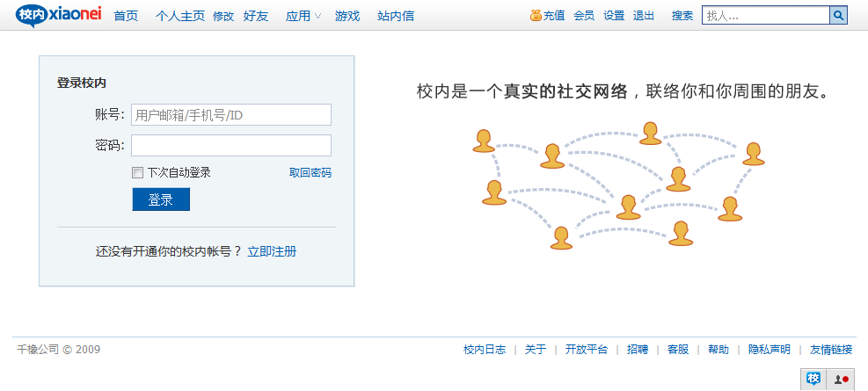This screenshot has height=391, width=868.
Task: Click 修改 next to 个人主页
Action: click(223, 16)
